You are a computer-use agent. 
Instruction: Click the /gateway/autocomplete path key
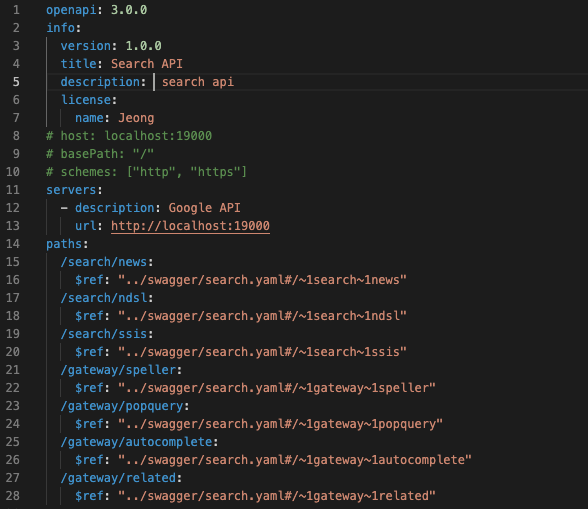point(136,442)
